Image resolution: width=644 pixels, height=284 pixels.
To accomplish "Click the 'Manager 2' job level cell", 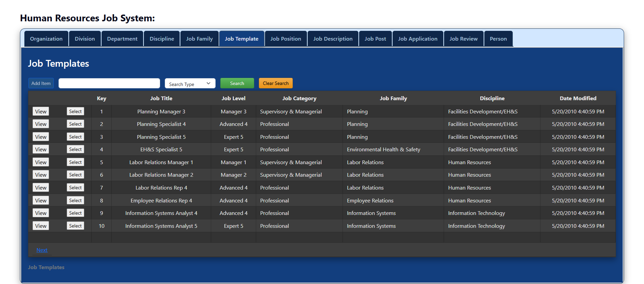I will pos(234,175).
